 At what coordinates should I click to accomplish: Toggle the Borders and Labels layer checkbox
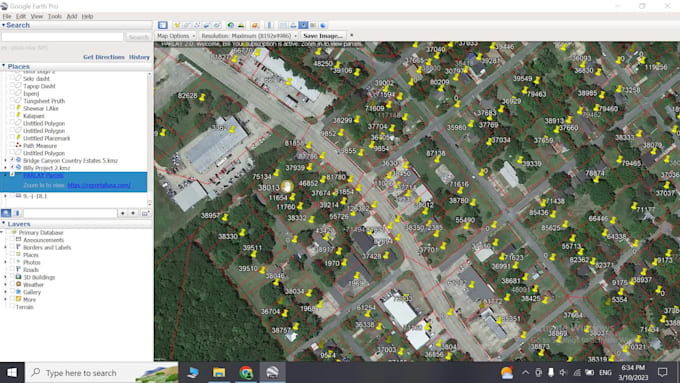tap(12, 247)
